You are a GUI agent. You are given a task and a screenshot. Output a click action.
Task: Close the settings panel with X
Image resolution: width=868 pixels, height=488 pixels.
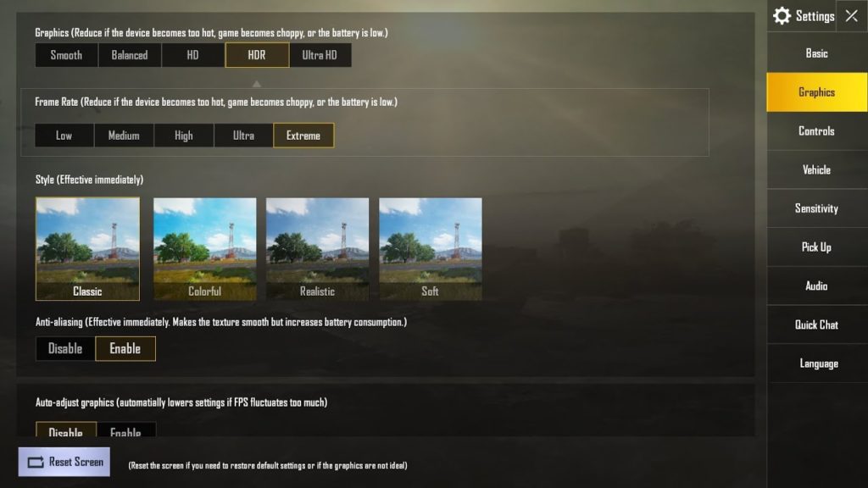pos(851,15)
